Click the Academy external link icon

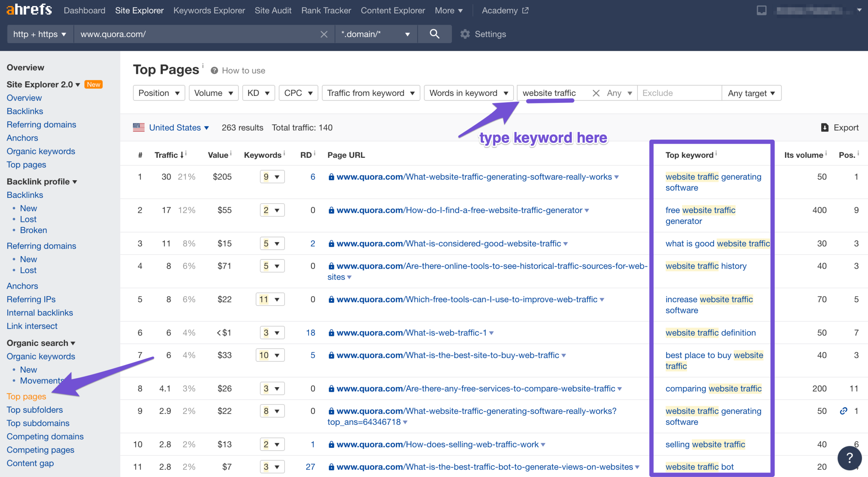point(525,11)
